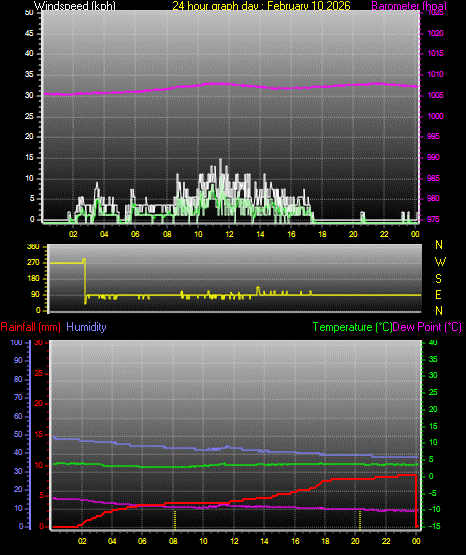Screen dimensions: 466x555
Task: Click rainfall value 25 on red axis
Action: 39,373
